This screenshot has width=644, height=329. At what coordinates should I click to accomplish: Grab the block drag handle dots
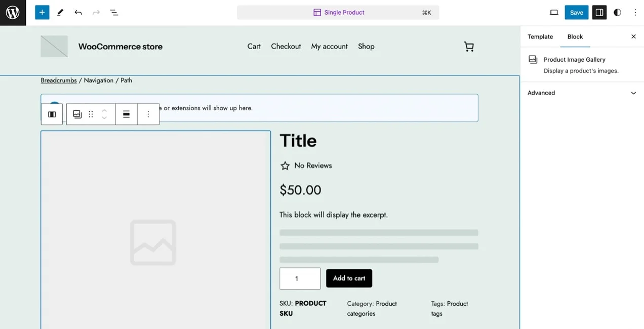tap(91, 114)
